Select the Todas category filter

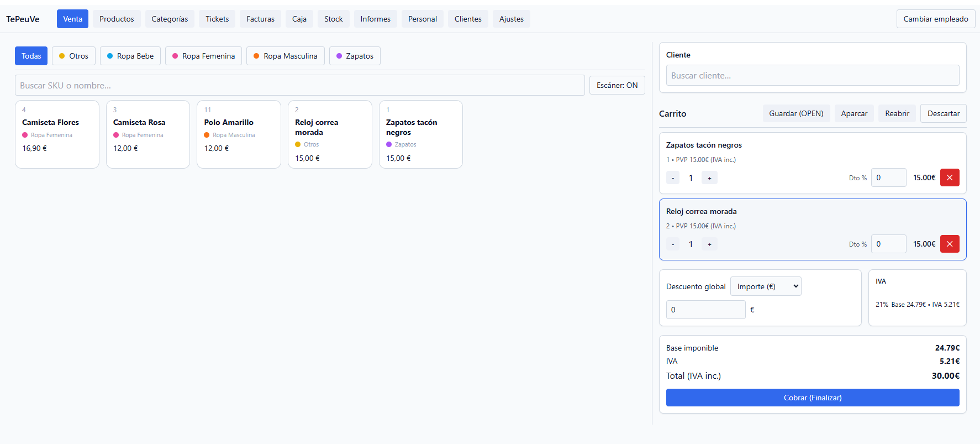(31, 56)
